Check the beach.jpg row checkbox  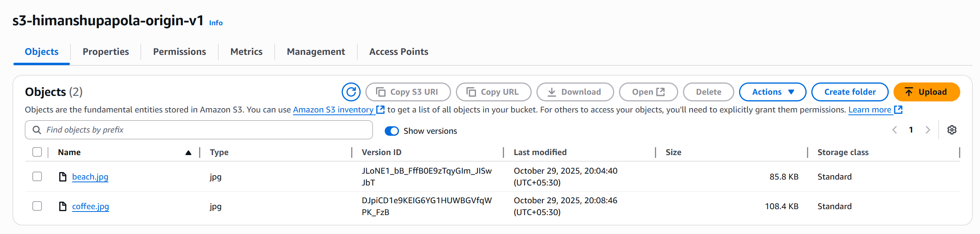[x=37, y=176]
